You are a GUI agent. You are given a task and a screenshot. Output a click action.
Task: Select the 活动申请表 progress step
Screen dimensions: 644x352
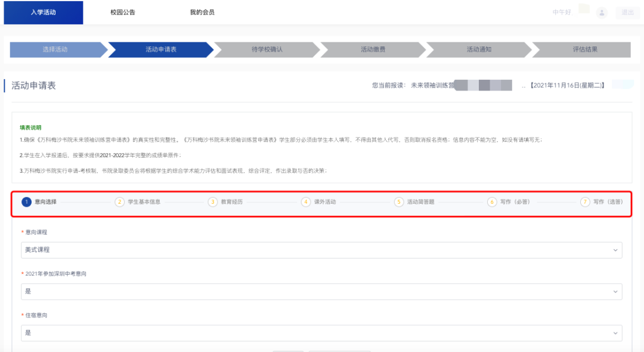(161, 49)
